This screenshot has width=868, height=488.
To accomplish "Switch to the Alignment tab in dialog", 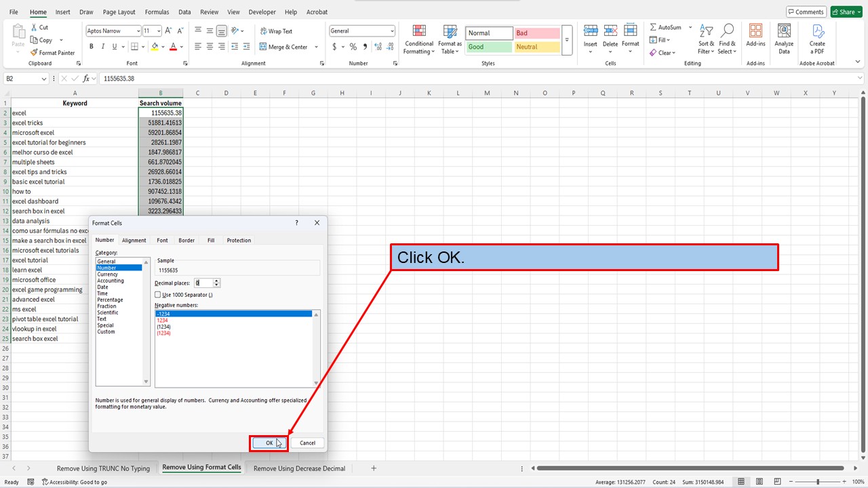I will [x=134, y=241].
